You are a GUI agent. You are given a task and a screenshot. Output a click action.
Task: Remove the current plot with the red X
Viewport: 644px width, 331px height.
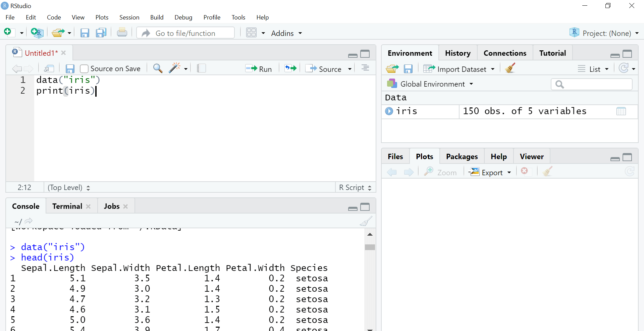click(x=525, y=171)
